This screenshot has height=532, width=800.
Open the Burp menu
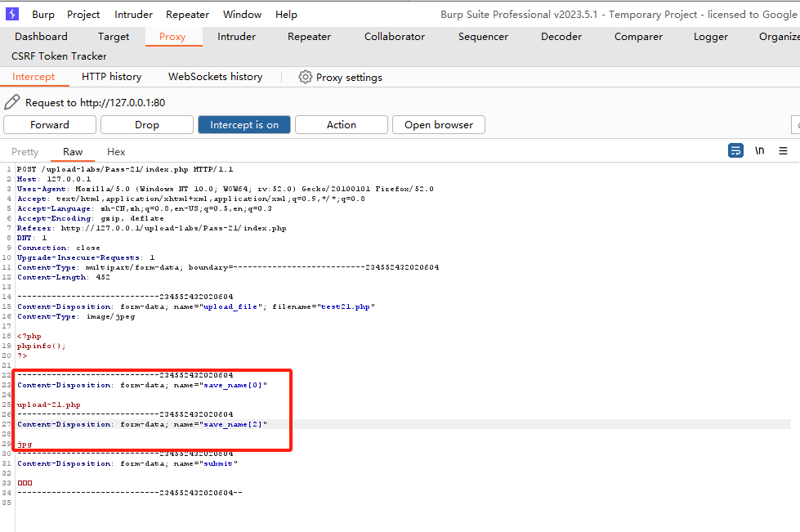pos(43,14)
